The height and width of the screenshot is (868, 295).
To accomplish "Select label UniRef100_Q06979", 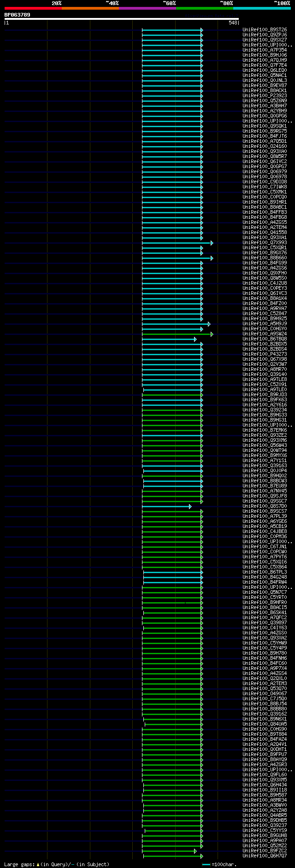I will click(265, 172).
